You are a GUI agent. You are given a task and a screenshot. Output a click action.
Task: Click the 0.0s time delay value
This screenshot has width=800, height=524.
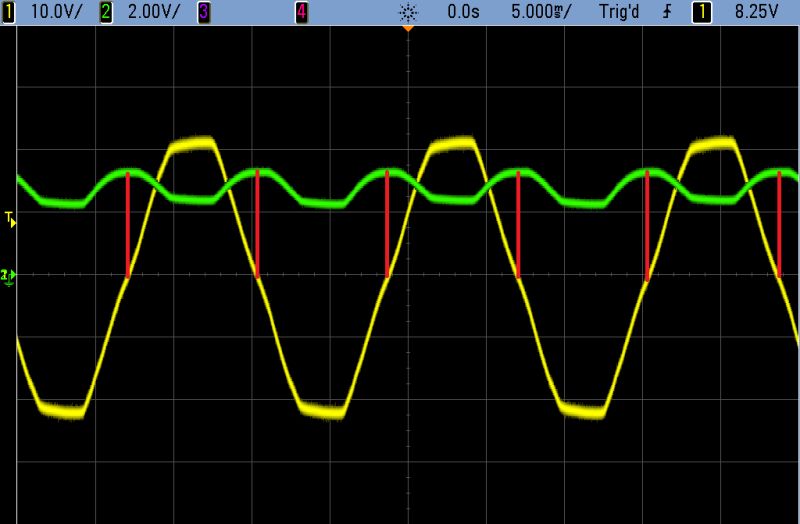pyautogui.click(x=463, y=12)
